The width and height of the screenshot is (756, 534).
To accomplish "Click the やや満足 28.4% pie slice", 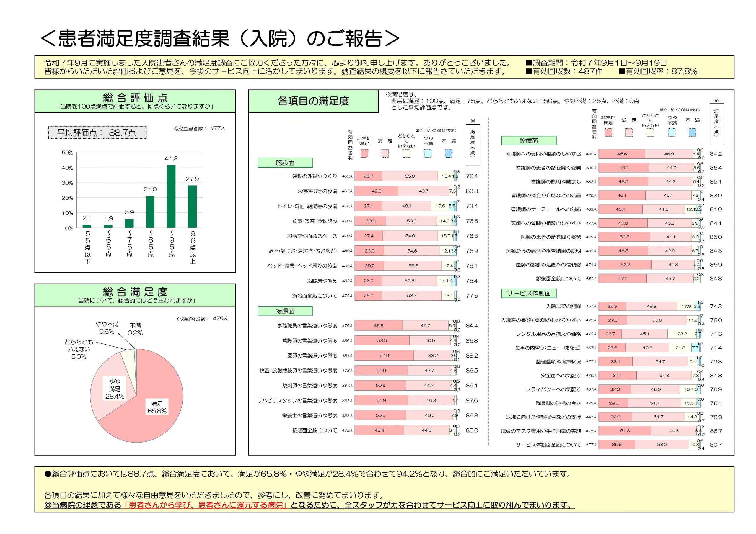I will coord(114,389).
